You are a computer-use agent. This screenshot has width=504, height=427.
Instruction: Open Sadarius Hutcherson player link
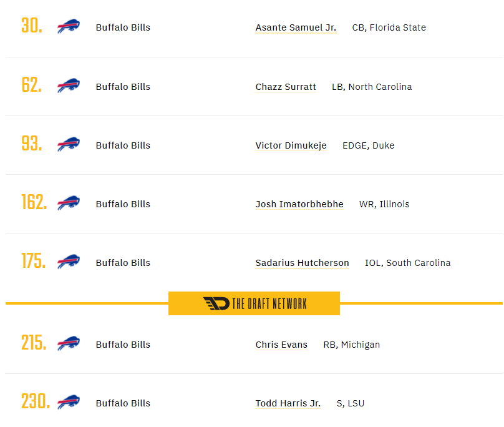tap(302, 263)
